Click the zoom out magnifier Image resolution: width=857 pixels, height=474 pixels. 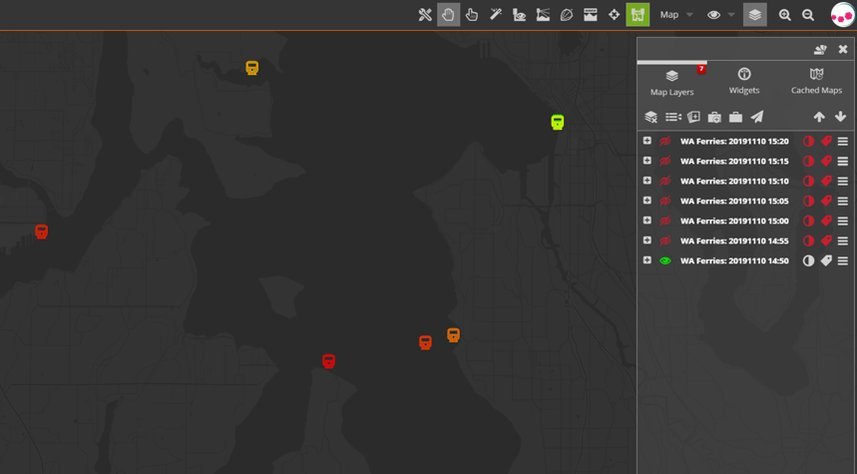coord(808,15)
